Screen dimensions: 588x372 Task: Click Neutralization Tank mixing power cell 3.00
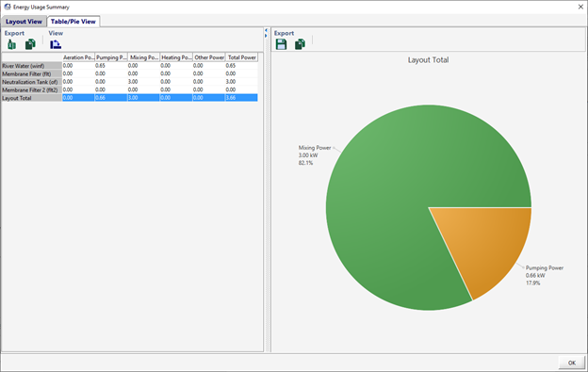coord(143,82)
